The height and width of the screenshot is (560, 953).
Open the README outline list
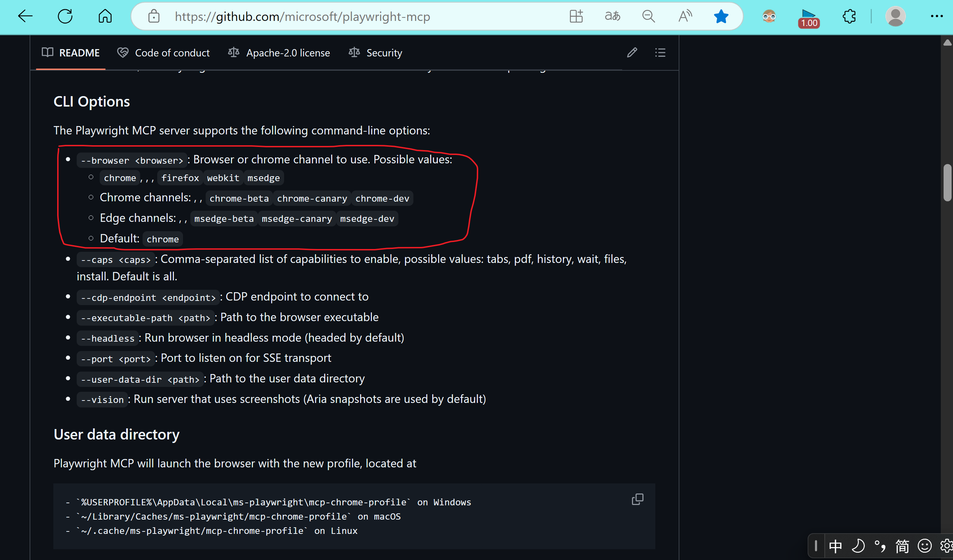click(x=660, y=53)
